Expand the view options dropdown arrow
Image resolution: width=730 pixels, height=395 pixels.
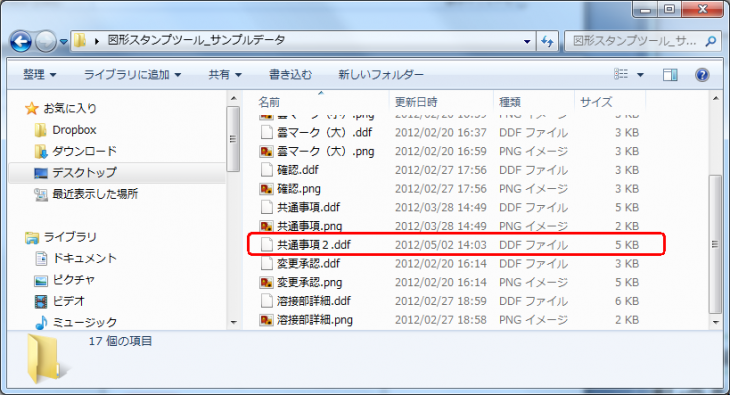point(640,75)
